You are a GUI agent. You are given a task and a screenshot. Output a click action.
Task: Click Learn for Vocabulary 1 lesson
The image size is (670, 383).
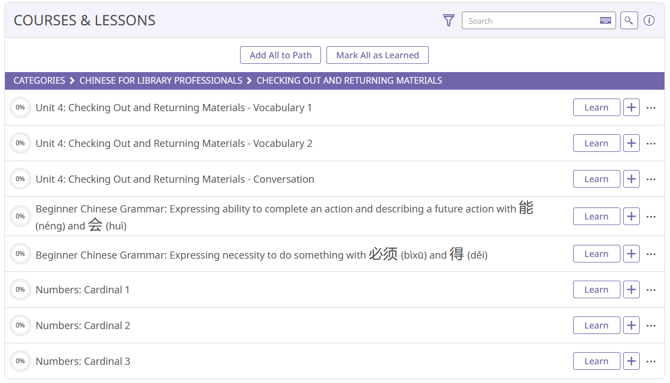596,108
